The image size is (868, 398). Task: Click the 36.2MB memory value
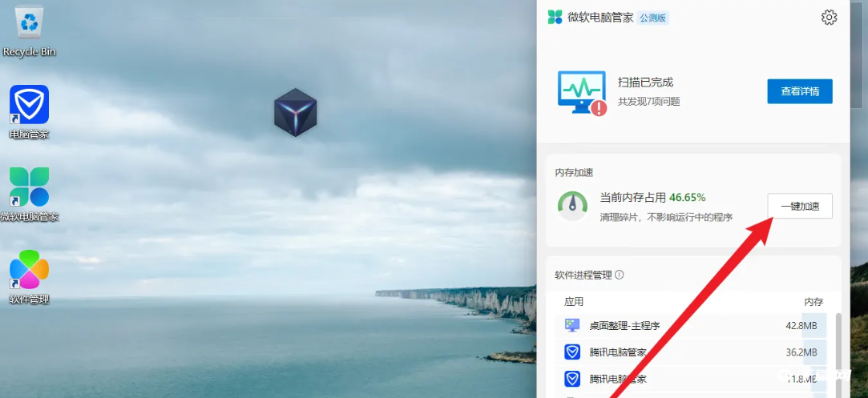(x=801, y=352)
